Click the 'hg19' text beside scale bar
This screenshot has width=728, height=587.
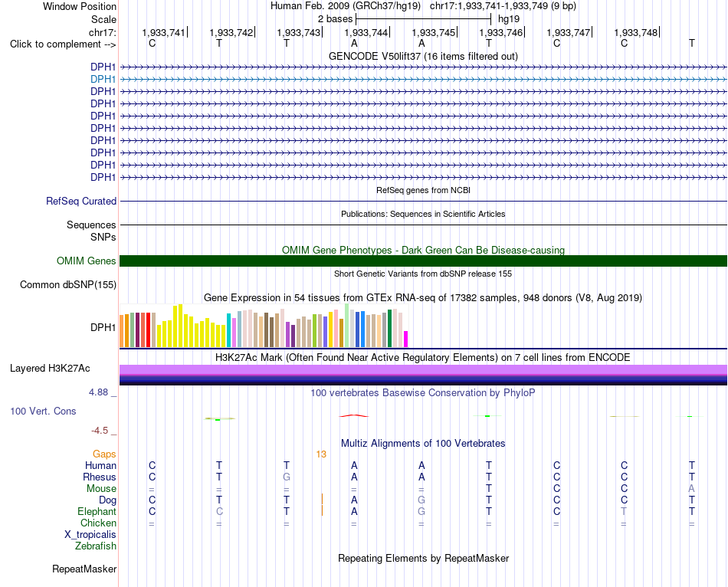click(x=508, y=19)
